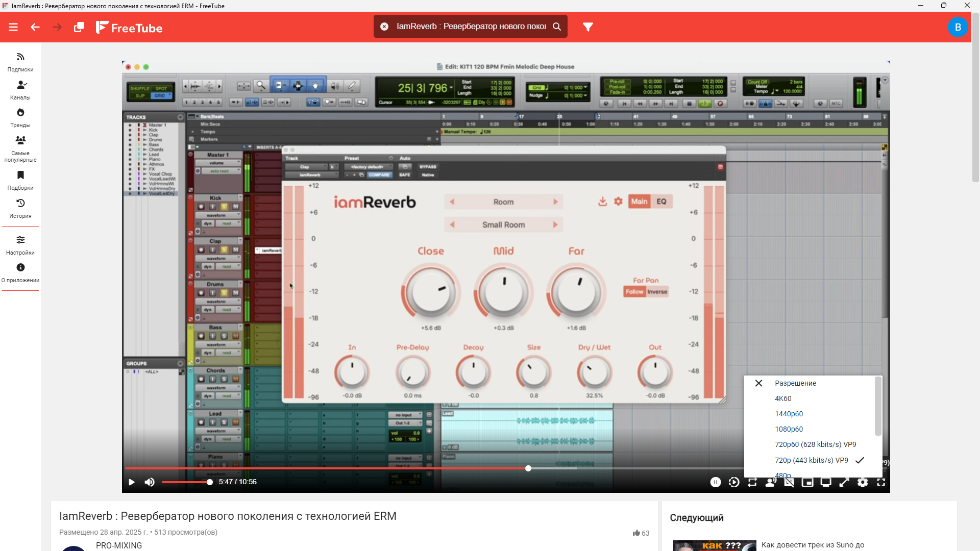Select 1080p60 resolution option
980x551 pixels.
(x=789, y=429)
